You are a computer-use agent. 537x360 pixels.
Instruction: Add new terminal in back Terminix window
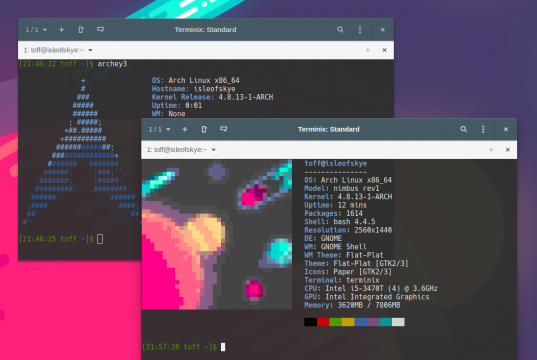tap(61, 30)
